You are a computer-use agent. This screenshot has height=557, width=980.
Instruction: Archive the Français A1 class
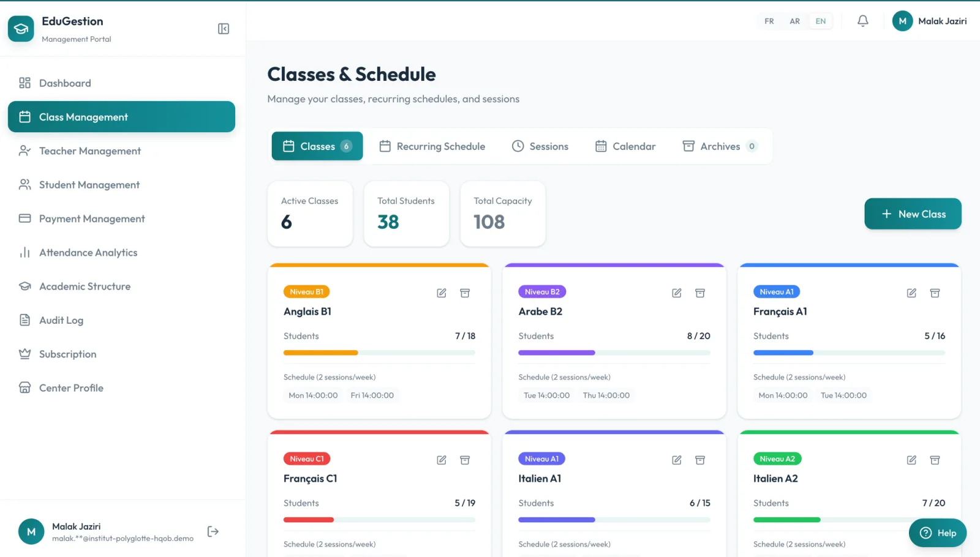(935, 293)
